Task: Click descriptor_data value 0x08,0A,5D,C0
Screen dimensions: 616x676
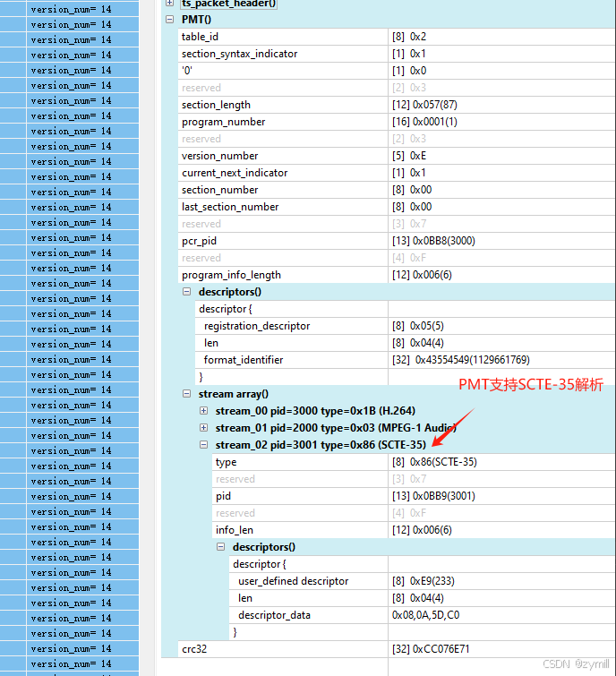Action: click(425, 615)
